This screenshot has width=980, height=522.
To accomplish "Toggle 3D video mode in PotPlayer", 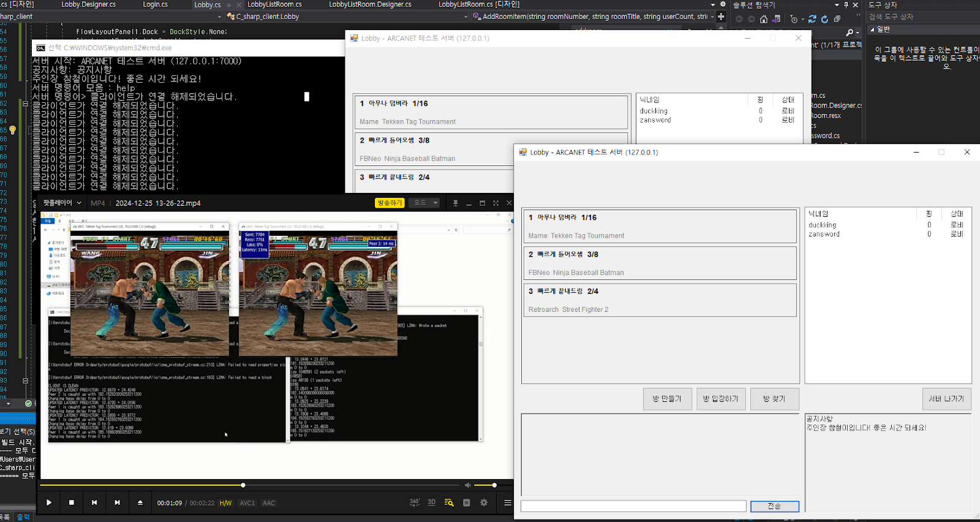I will pyautogui.click(x=431, y=502).
